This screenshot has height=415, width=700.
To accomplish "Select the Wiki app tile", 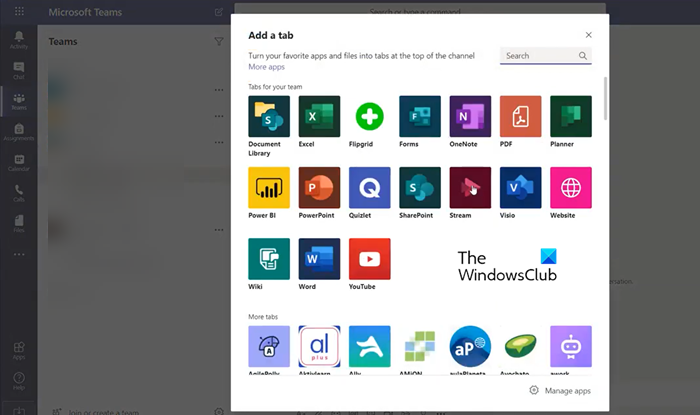I will click(x=269, y=259).
